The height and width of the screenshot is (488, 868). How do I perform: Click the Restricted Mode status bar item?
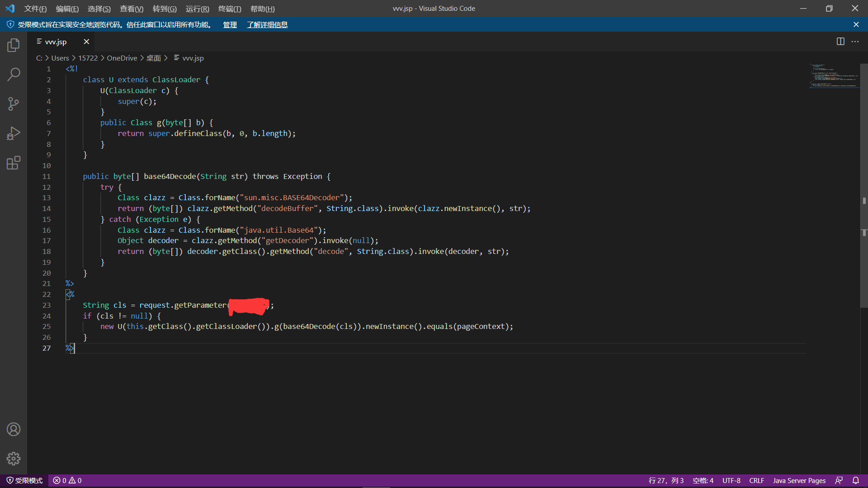coord(24,480)
